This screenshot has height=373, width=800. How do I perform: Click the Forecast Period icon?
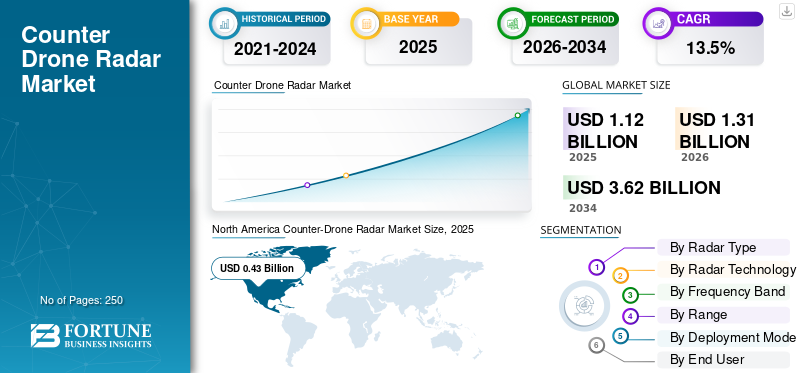click(x=512, y=23)
